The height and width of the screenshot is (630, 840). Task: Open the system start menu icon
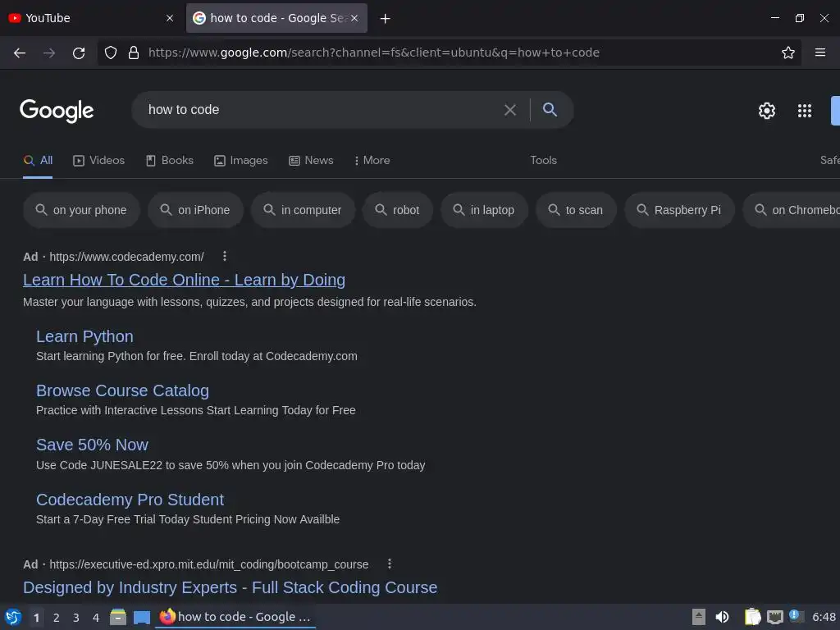tap(13, 617)
